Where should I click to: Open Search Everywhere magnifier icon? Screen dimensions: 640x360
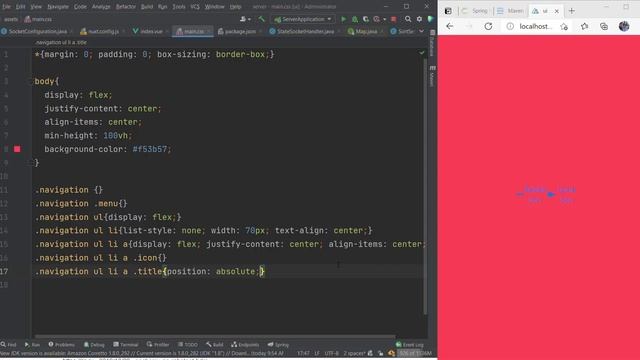point(408,19)
